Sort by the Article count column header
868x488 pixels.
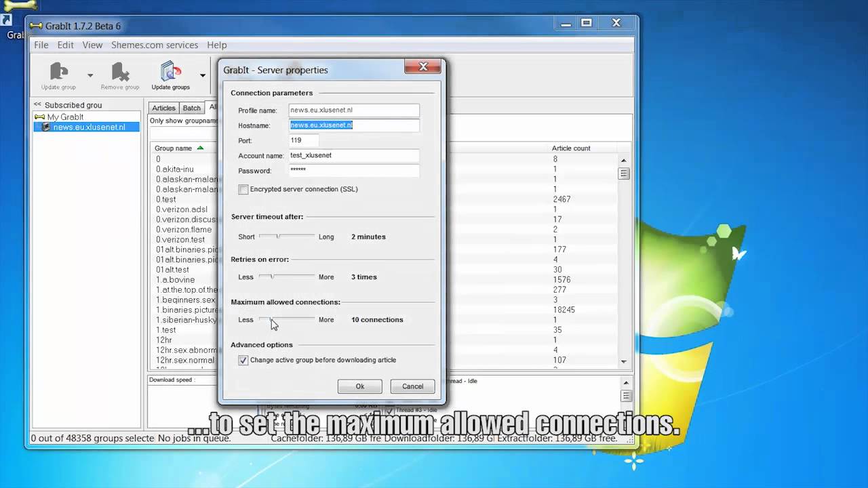point(571,148)
